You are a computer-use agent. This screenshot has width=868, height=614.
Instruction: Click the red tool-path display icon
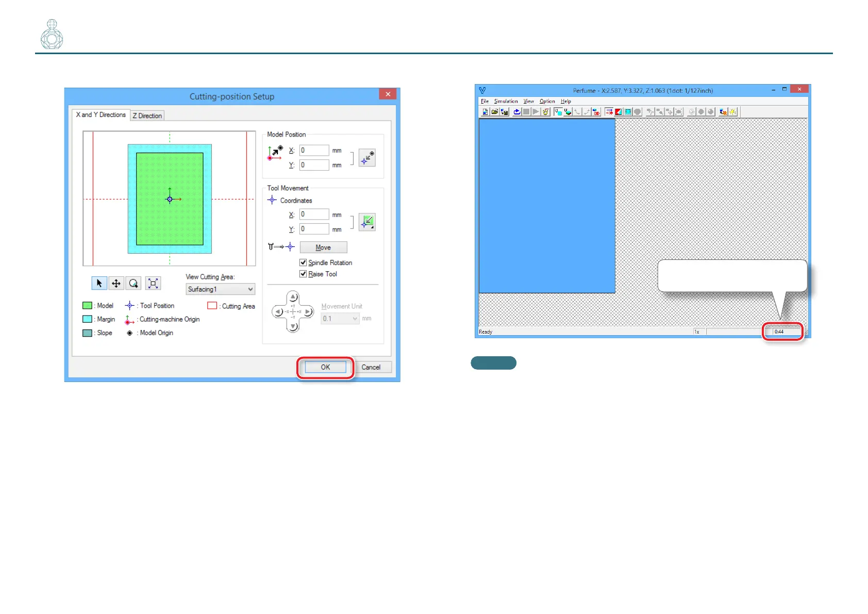609,112
